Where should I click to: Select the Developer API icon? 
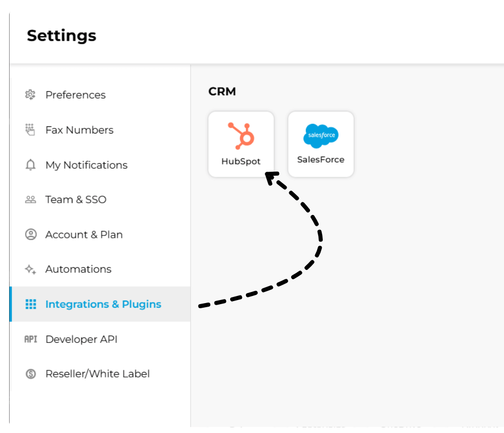point(30,339)
